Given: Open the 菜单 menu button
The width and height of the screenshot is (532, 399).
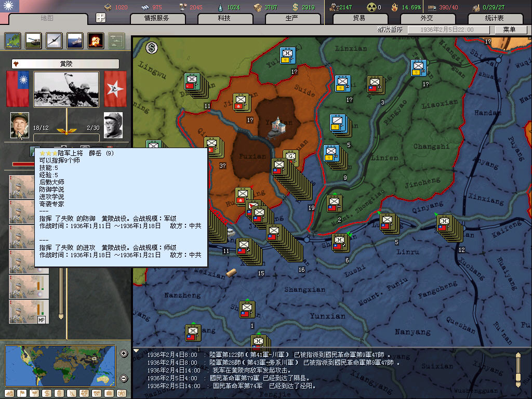Looking at the screenshot, I should coord(509,30).
